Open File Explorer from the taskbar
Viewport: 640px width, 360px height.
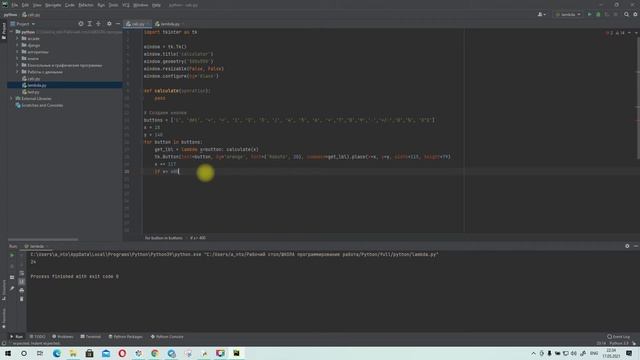[x=73, y=353]
